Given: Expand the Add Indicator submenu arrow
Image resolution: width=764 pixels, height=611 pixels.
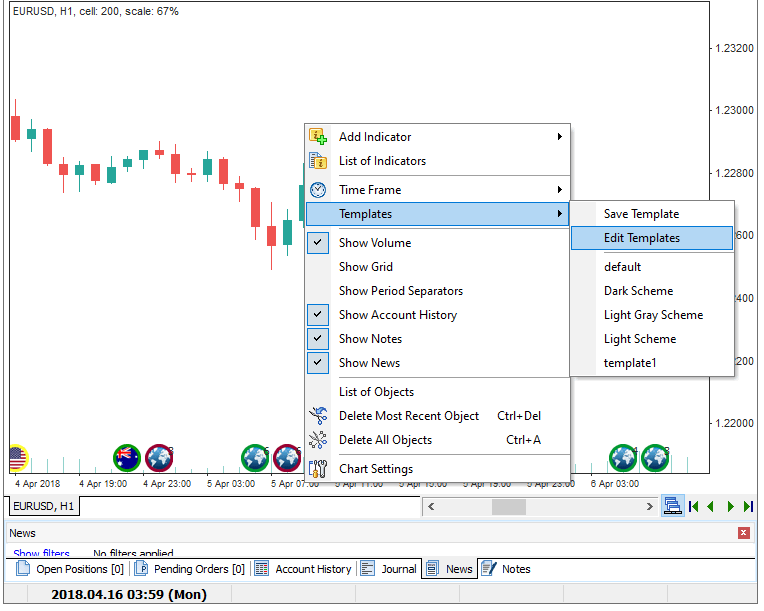Looking at the screenshot, I should click(x=560, y=137).
